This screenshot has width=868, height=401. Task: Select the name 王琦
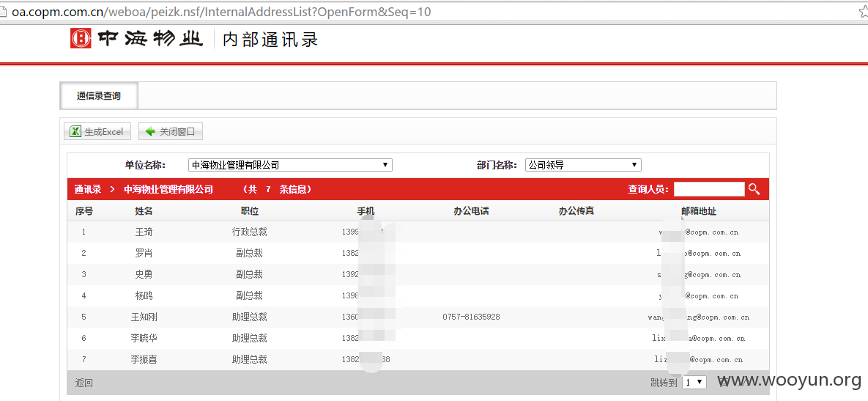(x=144, y=232)
